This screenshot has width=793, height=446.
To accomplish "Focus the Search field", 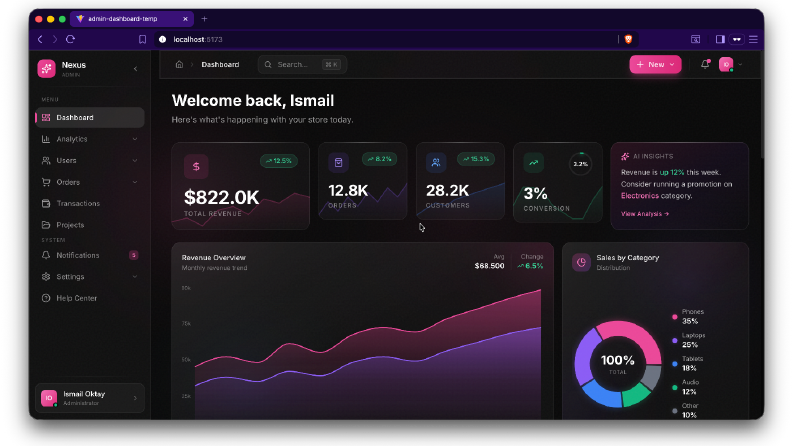I will tap(302, 64).
